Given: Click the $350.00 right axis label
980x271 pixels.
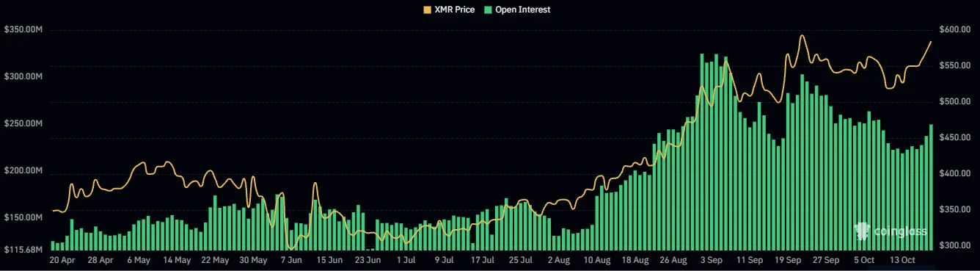Looking at the screenshot, I should [x=954, y=210].
